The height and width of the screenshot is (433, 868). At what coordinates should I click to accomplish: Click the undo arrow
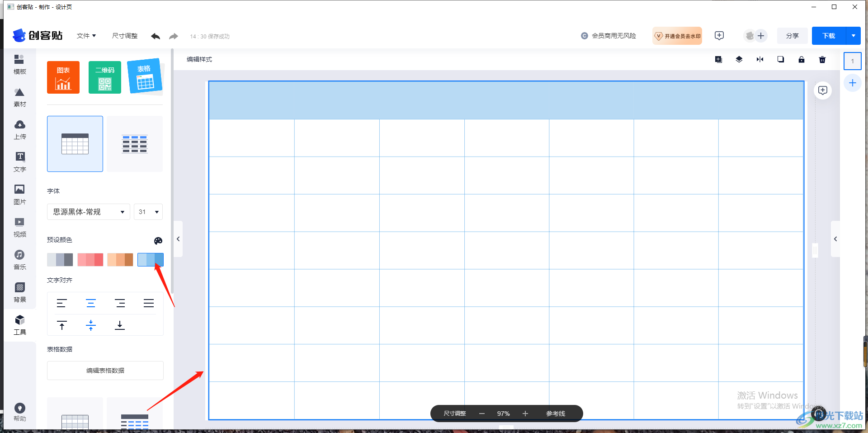tap(156, 36)
